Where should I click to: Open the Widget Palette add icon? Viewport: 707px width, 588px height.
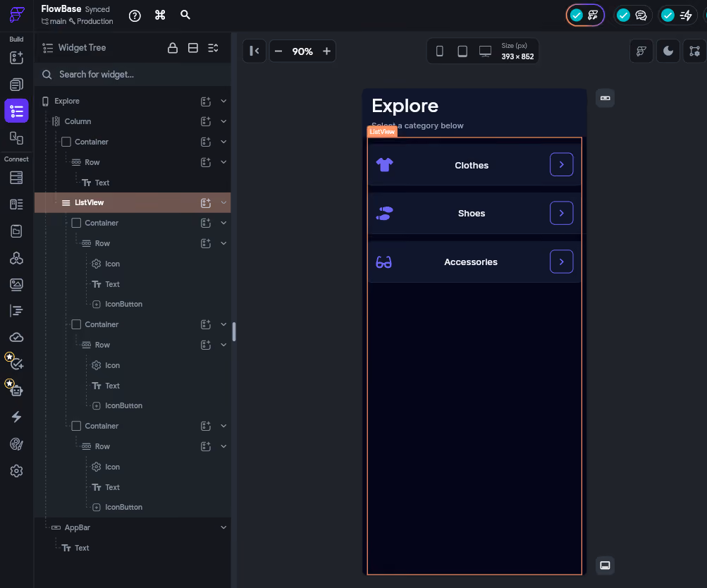(x=16, y=58)
